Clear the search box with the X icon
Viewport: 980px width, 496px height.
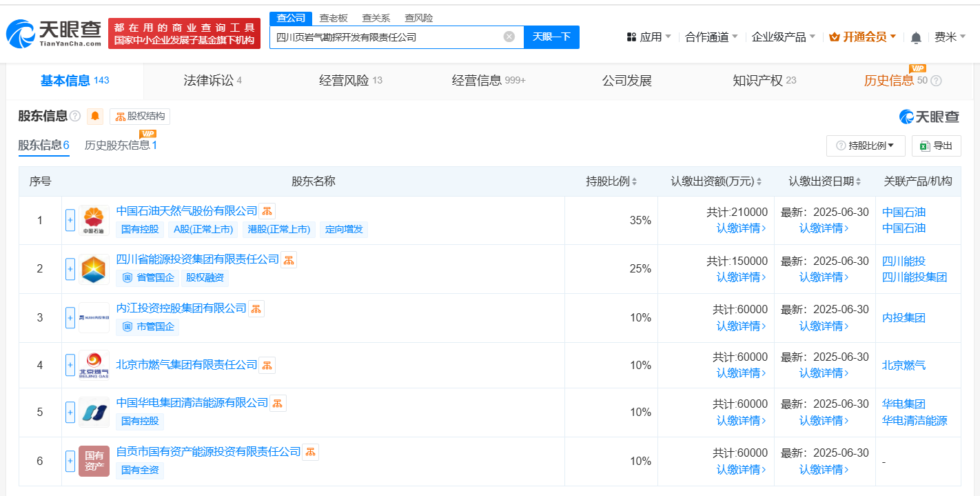509,37
